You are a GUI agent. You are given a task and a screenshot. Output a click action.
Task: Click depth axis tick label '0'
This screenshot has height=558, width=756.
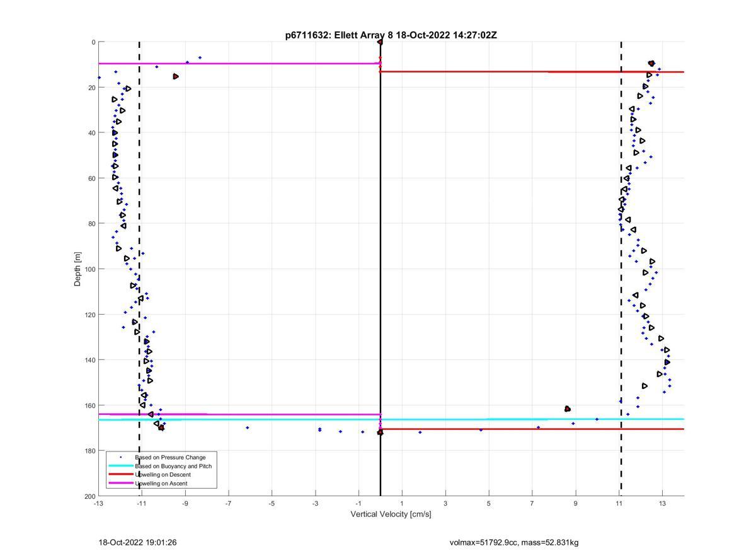point(93,42)
